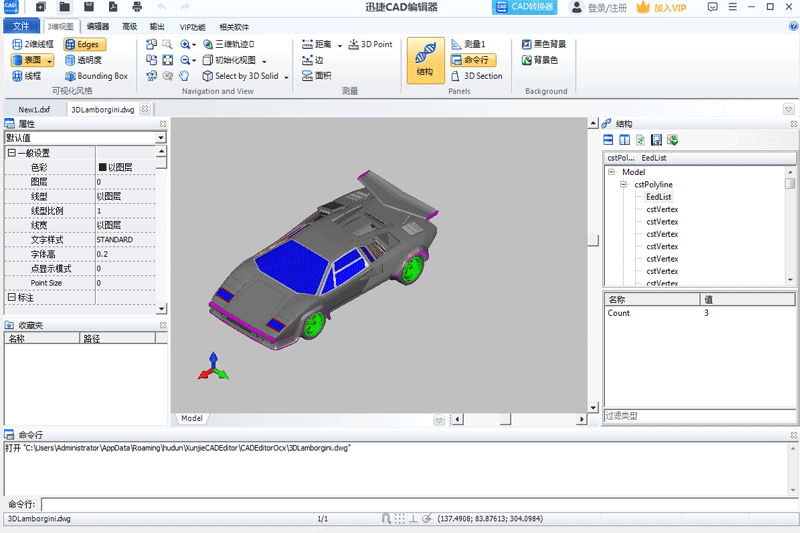Open the hamburger menu in title bar
The image size is (800, 533).
click(x=732, y=7)
